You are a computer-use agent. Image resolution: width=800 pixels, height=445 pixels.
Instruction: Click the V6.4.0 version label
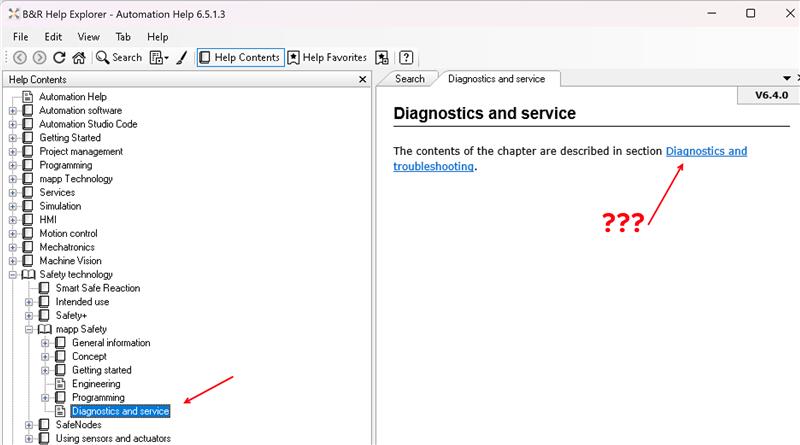click(x=771, y=95)
